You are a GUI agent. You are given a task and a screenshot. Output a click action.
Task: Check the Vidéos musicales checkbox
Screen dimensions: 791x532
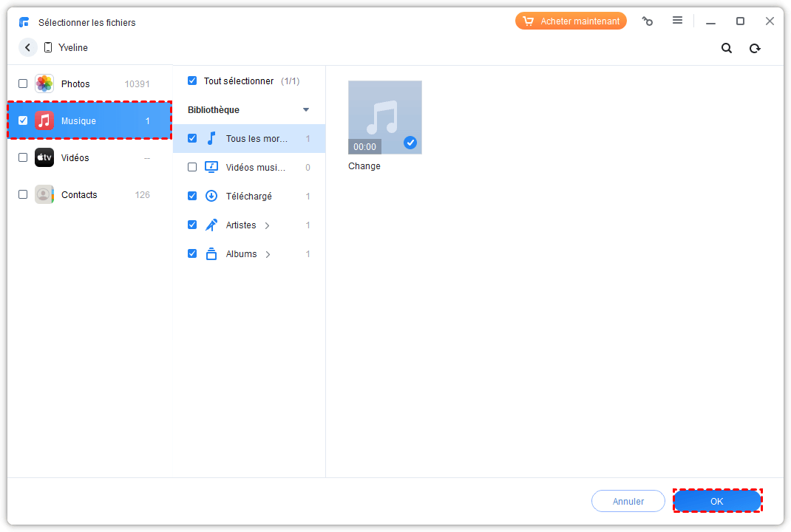point(192,167)
